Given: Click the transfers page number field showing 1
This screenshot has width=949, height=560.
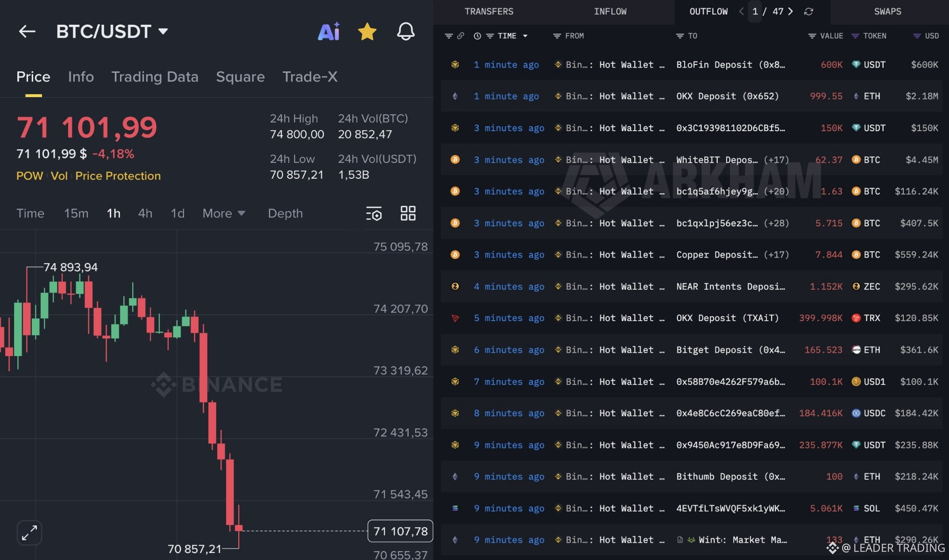Looking at the screenshot, I should click(x=755, y=12).
